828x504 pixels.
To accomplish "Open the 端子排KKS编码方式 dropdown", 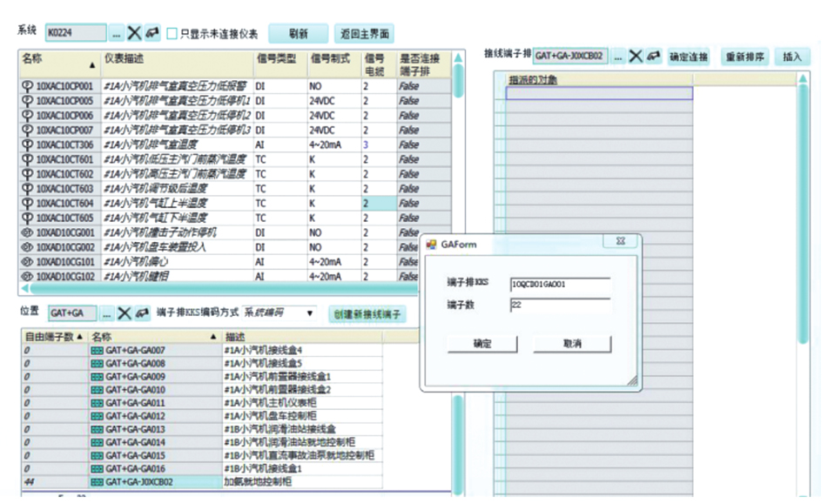I will click(x=310, y=313).
